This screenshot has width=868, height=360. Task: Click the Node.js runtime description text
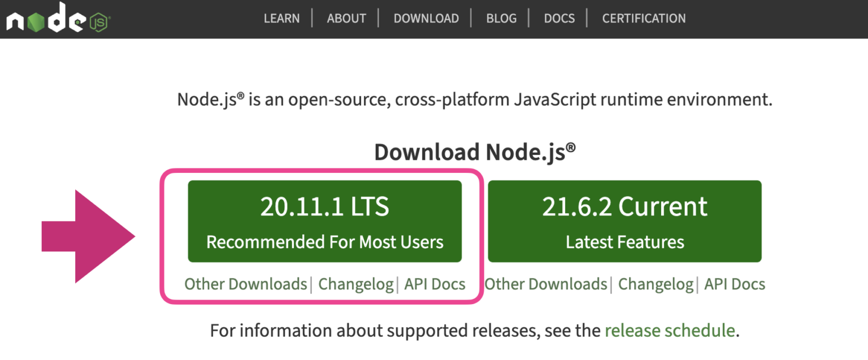pyautogui.click(x=475, y=100)
